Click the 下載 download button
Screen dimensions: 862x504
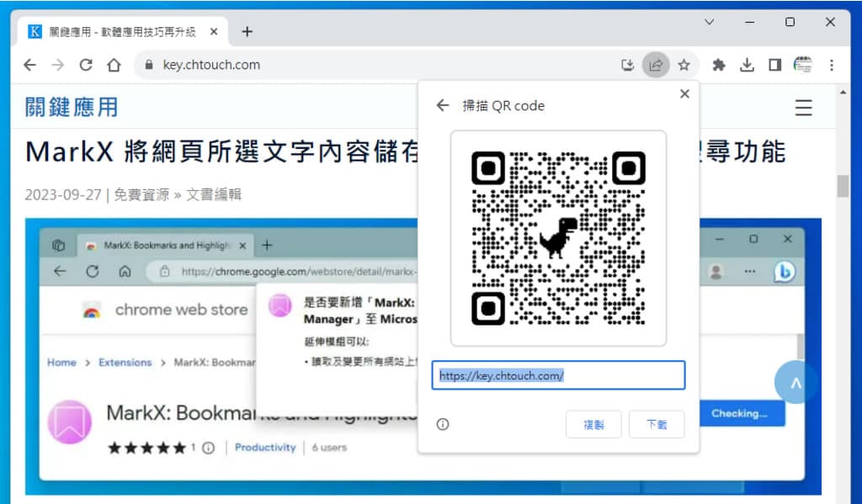pyautogui.click(x=657, y=424)
